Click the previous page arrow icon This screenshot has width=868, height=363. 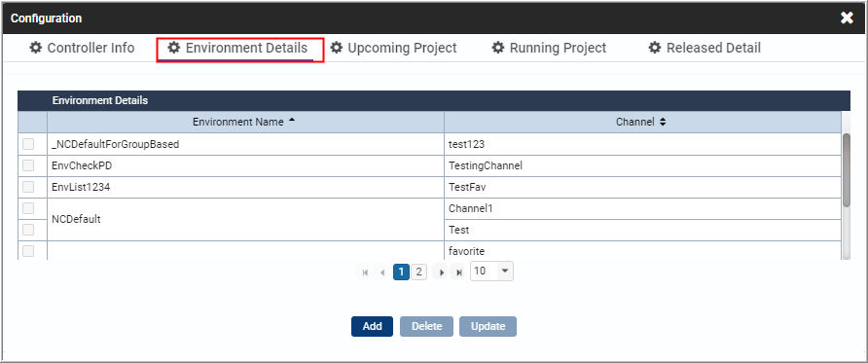[382, 272]
